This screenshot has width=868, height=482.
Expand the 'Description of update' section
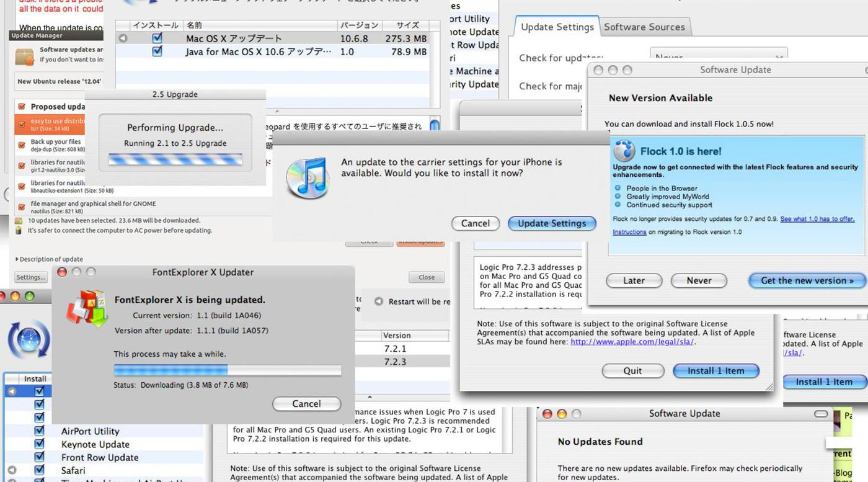49,259
